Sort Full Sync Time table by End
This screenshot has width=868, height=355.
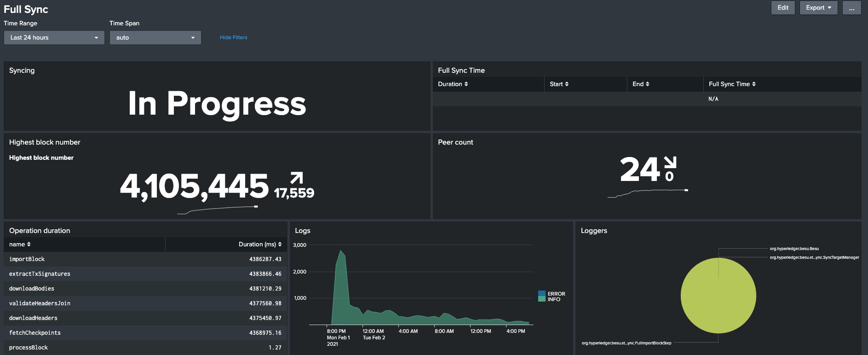[641, 84]
